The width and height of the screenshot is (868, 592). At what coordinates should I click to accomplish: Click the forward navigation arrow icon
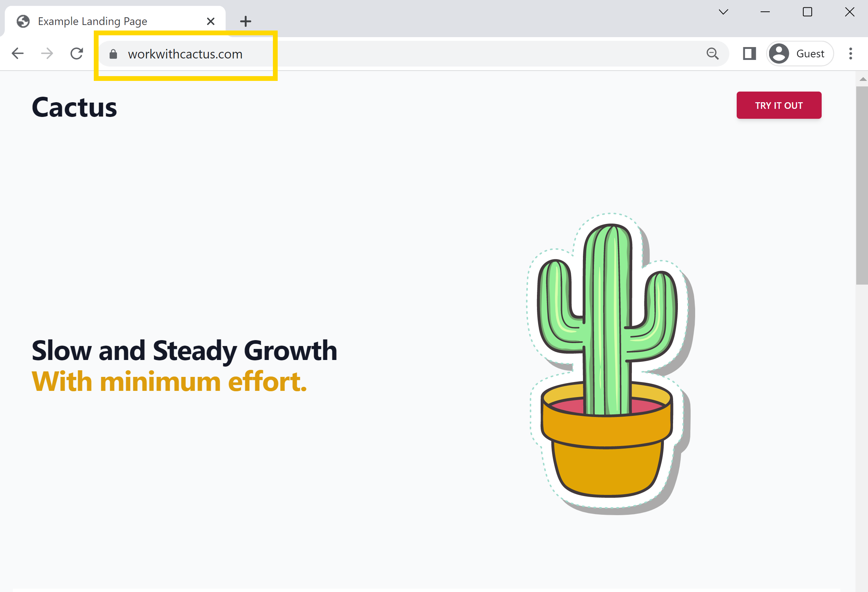(46, 53)
